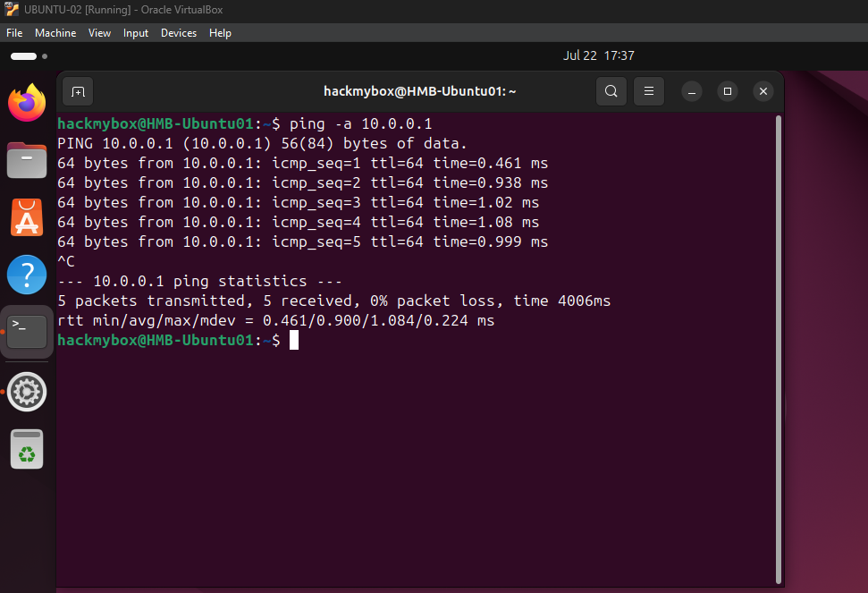868x593 pixels.
Task: Open the Help icon in dock
Action: tap(27, 274)
